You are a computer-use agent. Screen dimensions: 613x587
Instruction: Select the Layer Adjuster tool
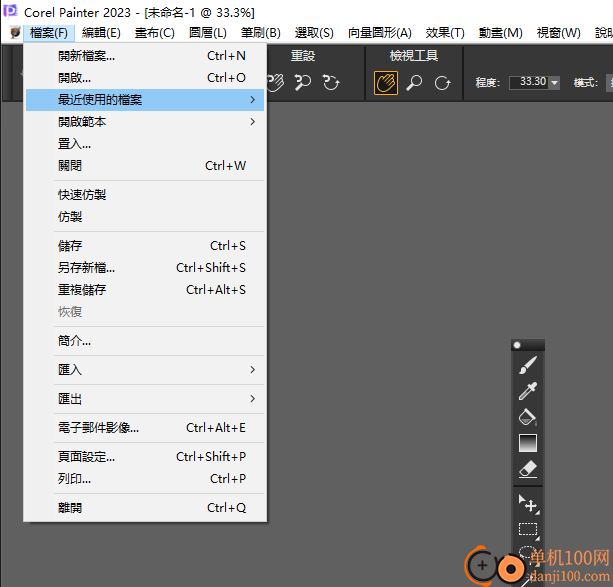tap(529, 504)
